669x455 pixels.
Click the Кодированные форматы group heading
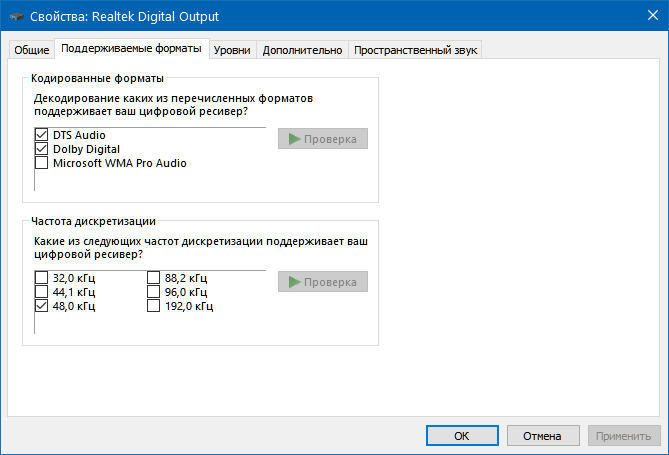point(98,78)
